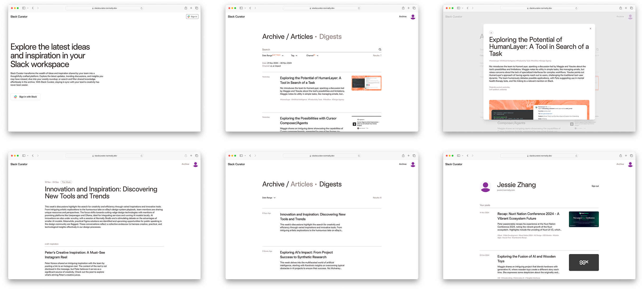This screenshot has width=644, height=289.
Task: Click inside the Search field on Archive page
Action: 317,49
